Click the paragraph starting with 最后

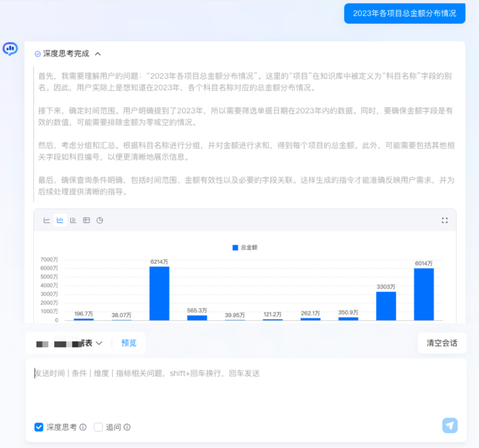pyautogui.click(x=246, y=186)
